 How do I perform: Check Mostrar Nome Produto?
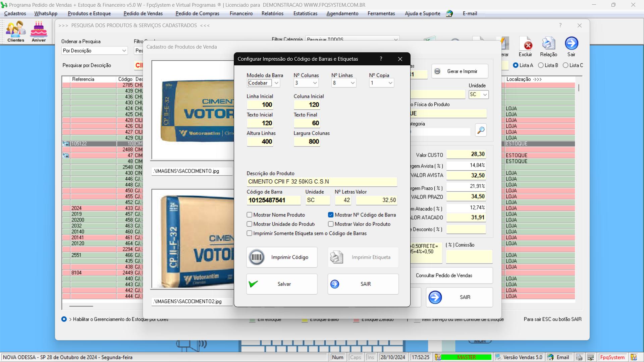(x=249, y=215)
